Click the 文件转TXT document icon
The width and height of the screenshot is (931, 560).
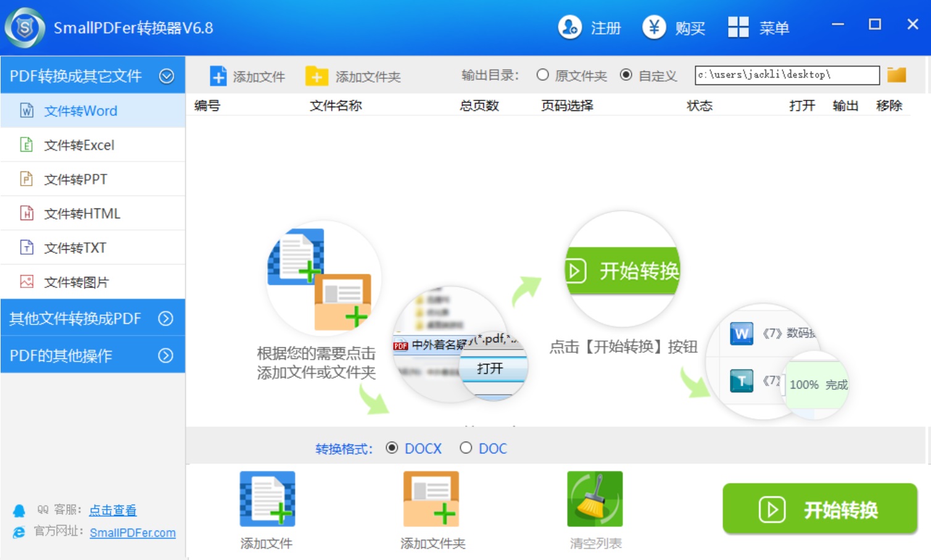click(27, 247)
